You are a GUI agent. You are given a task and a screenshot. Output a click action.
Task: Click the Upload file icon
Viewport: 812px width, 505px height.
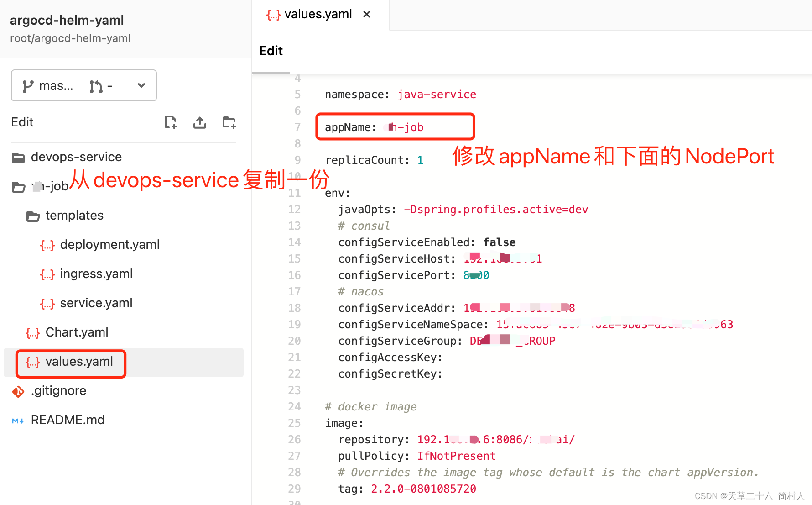tap(200, 122)
